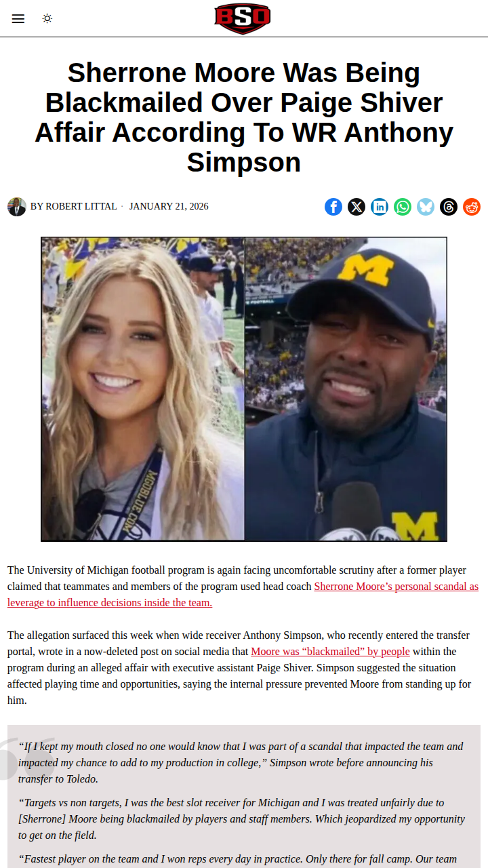Viewport: 488px width, 868px height.
Task: Toggle the light/dark mode sun icon
Action: point(47,18)
